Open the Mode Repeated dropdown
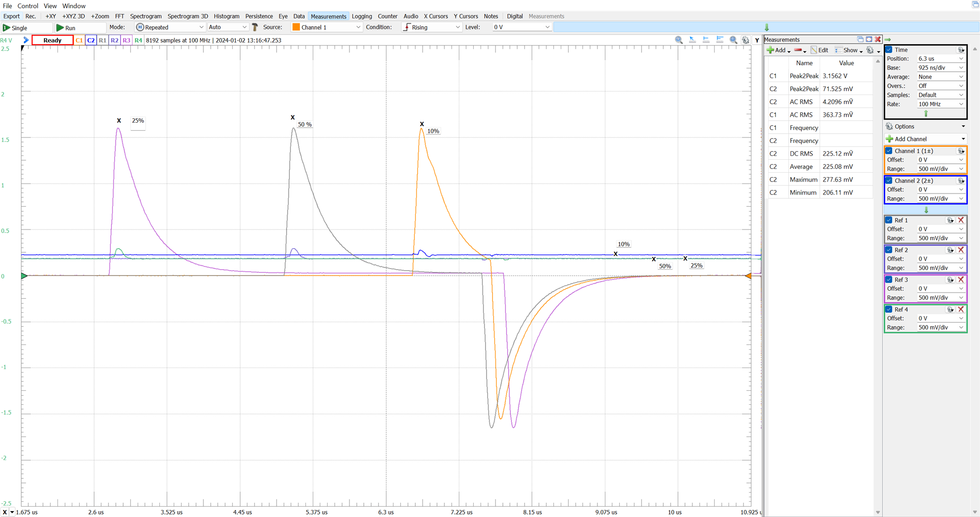Screen dimensions: 980x517 [x=170, y=27]
